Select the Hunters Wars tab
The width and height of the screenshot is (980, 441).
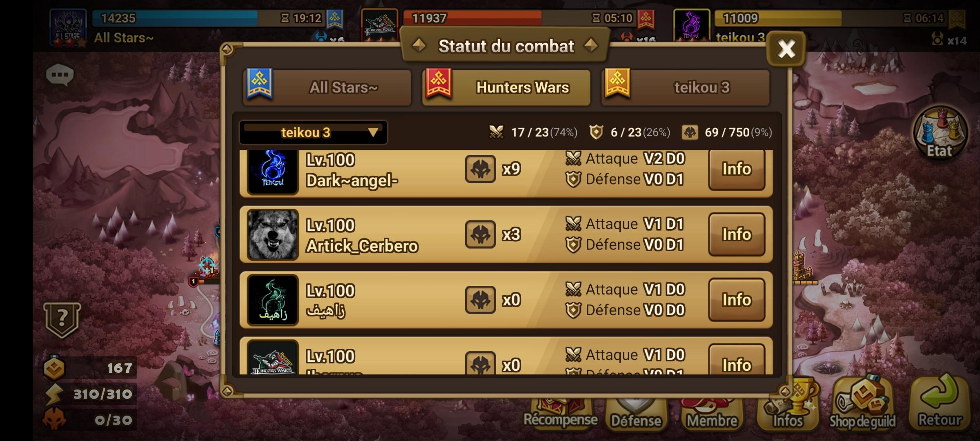point(506,87)
